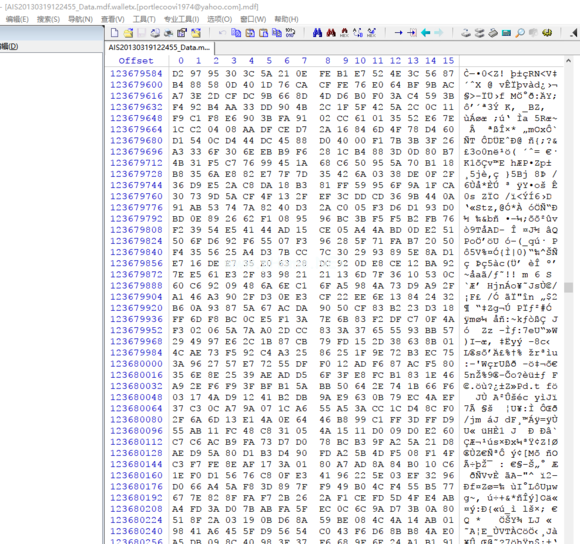Click offset 123680128 row label
580x544 pixels.
tap(136, 453)
